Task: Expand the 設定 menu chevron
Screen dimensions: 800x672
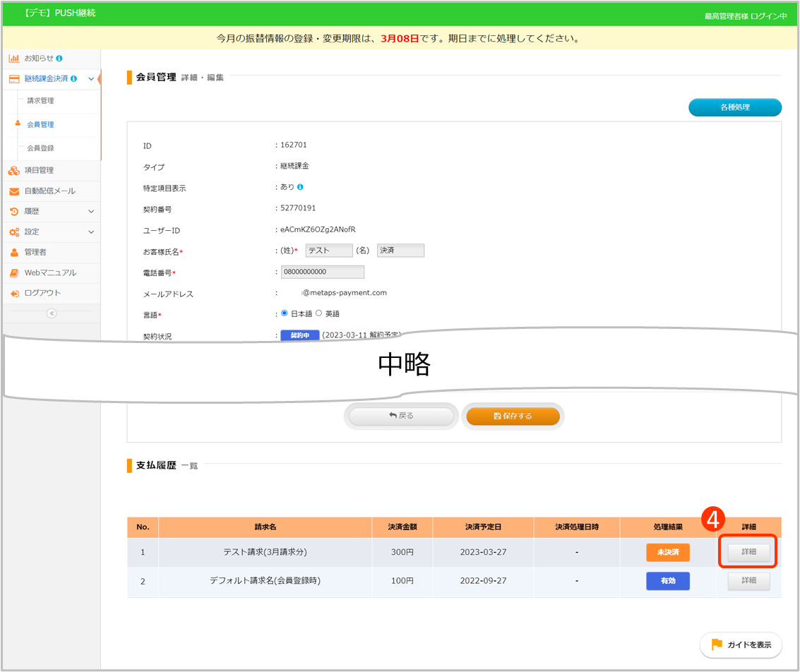Action: tap(91, 232)
